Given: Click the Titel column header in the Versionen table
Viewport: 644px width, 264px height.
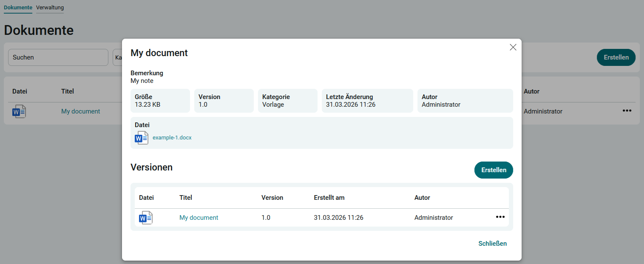Looking at the screenshot, I should click(186, 198).
